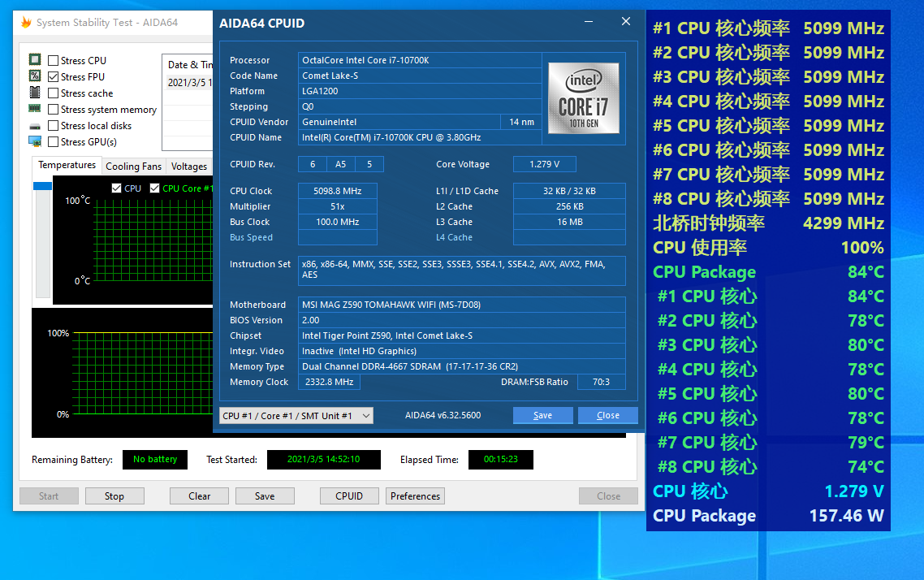The width and height of the screenshot is (924, 580).
Task: Enable the Stress GPU(s) checkbox
Action: [53, 142]
